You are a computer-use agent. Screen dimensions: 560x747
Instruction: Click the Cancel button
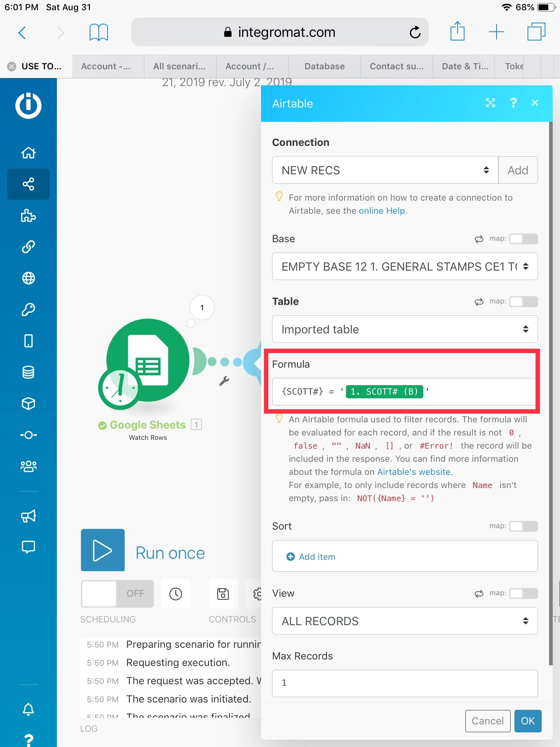pyautogui.click(x=488, y=721)
